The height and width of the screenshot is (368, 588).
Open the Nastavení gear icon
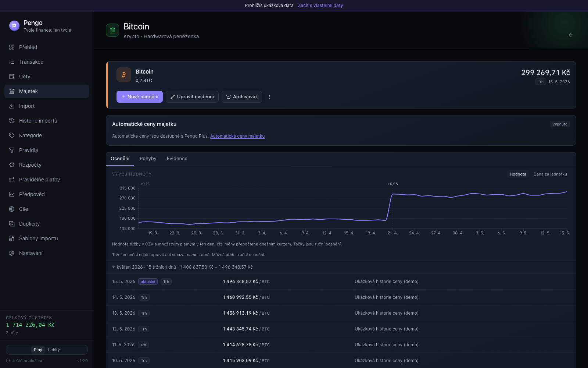click(12, 253)
